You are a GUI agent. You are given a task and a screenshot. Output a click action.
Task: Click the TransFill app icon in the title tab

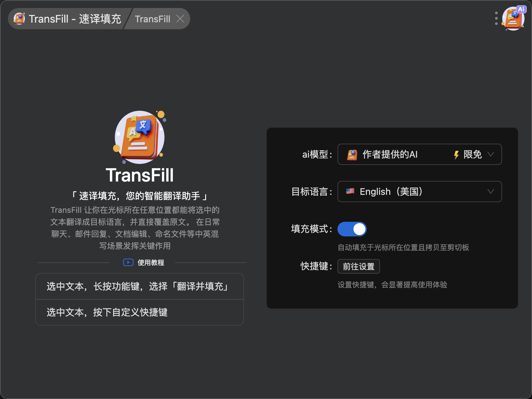point(19,19)
